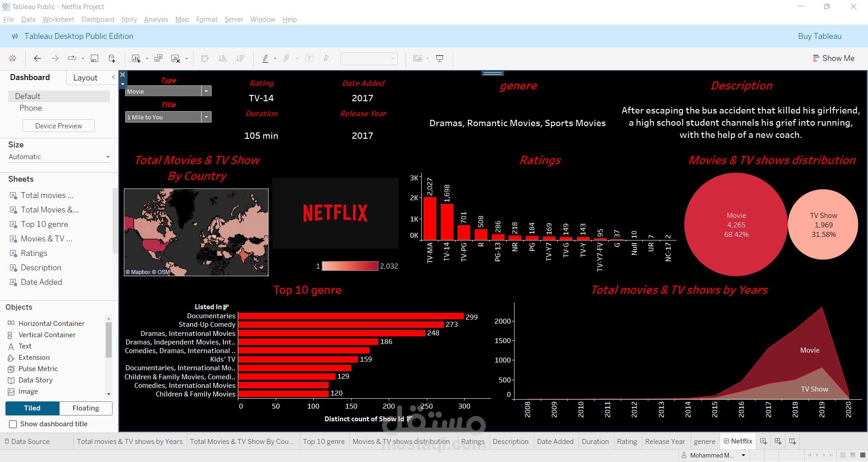Open the File menu
Viewport: 868px width, 462px height.
(x=9, y=19)
